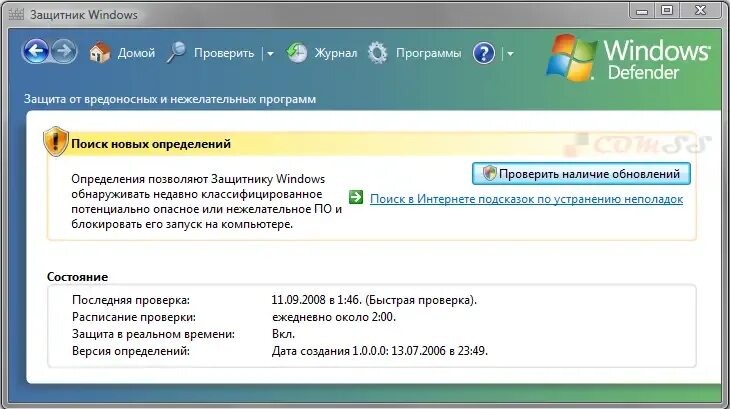Click the Защитник Windows title bar icon
Image resolution: width=730 pixels, height=409 pixels.
16,14
